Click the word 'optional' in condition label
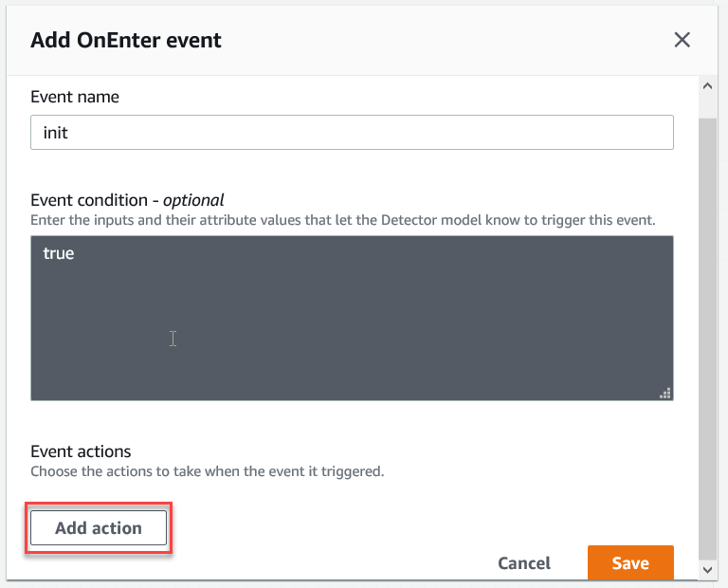 tap(193, 200)
